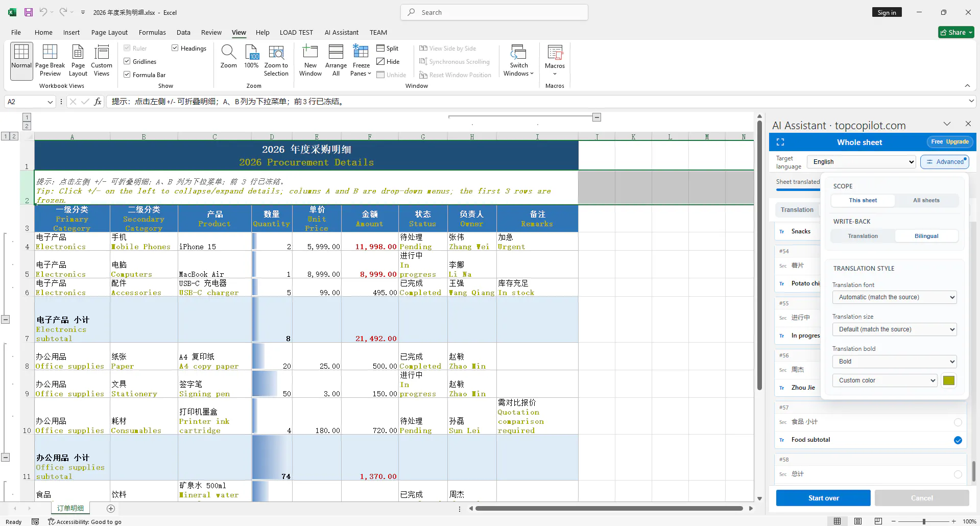This screenshot has height=526, width=980.
Task: Click the Free Upgrade button
Action: (949, 142)
